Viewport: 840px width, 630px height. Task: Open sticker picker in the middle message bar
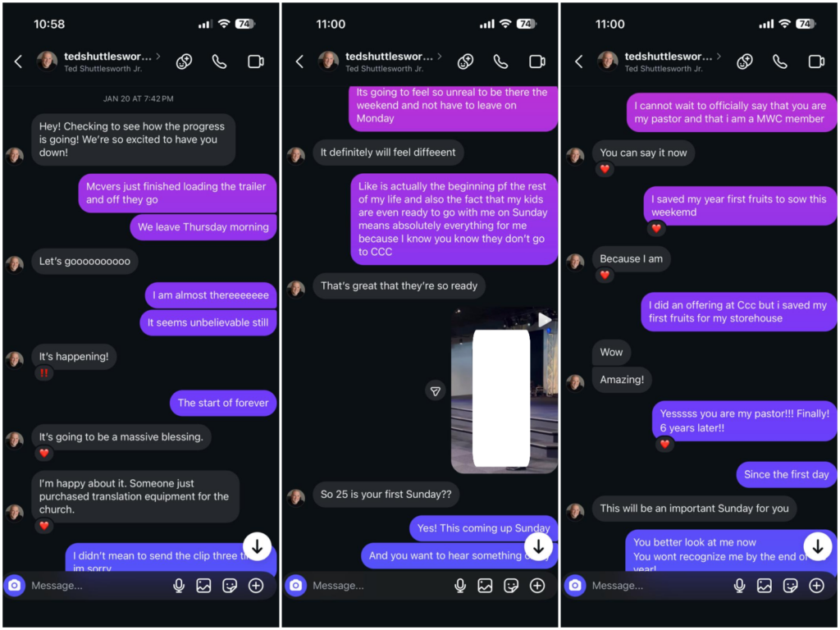(x=511, y=586)
